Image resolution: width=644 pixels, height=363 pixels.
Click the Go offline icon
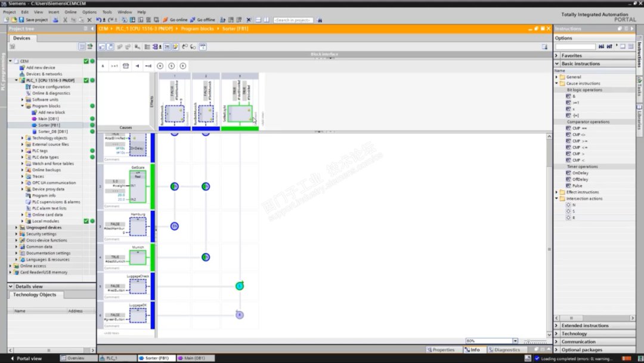pos(202,20)
